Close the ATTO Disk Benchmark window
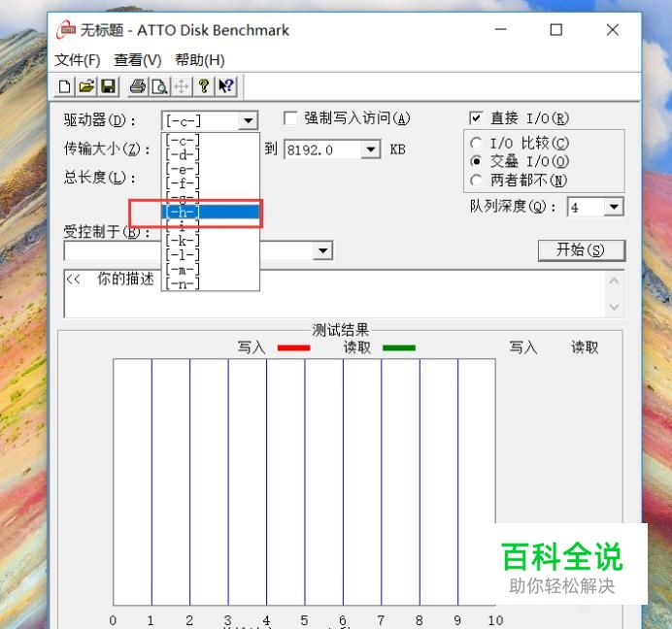Screen dimensions: 672x629 613,29
